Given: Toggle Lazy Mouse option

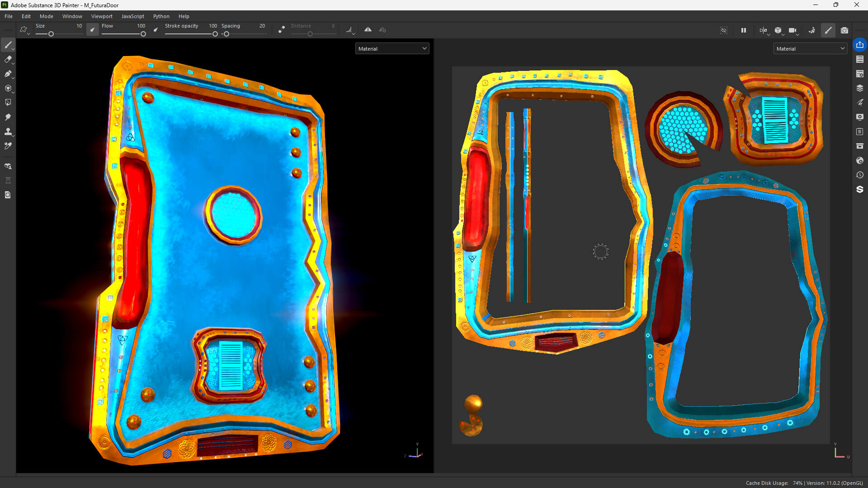Looking at the screenshot, I should click(x=282, y=30).
